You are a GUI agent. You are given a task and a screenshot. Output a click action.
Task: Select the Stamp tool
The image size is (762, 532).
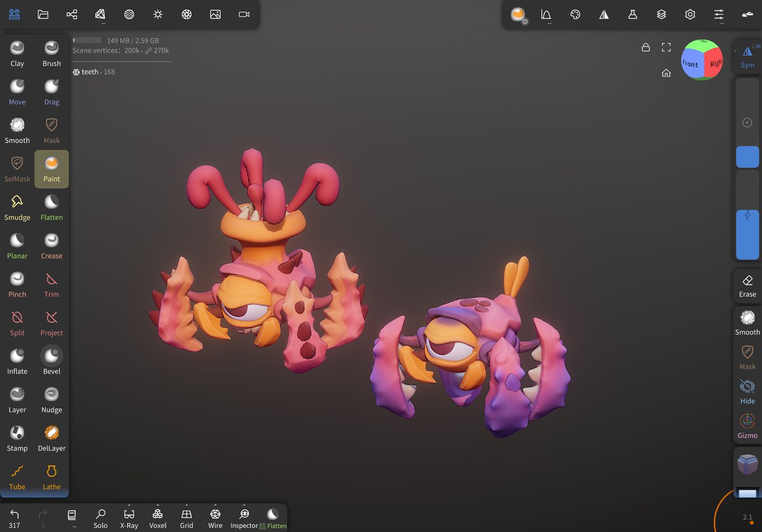17,438
